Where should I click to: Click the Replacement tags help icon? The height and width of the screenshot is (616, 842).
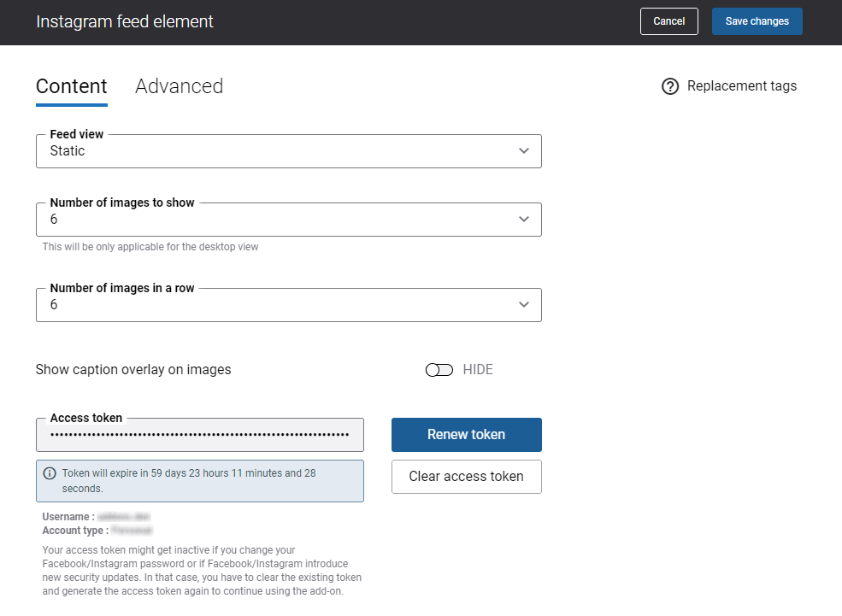click(669, 86)
